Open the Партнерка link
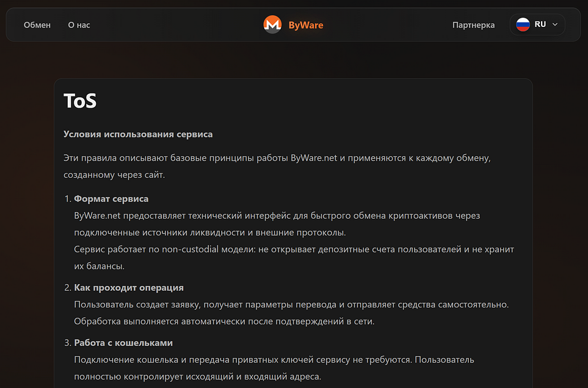This screenshot has height=388, width=588. click(473, 25)
